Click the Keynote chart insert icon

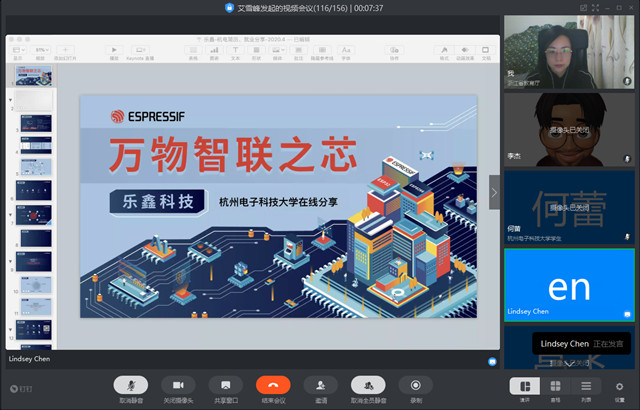(214, 49)
